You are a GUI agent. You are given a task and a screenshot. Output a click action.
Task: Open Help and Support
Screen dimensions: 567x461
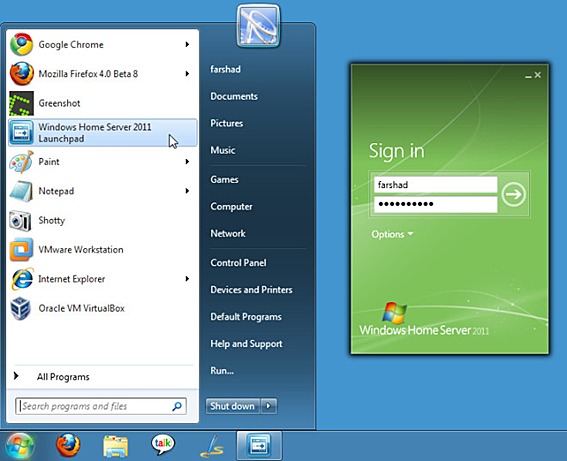click(x=246, y=343)
